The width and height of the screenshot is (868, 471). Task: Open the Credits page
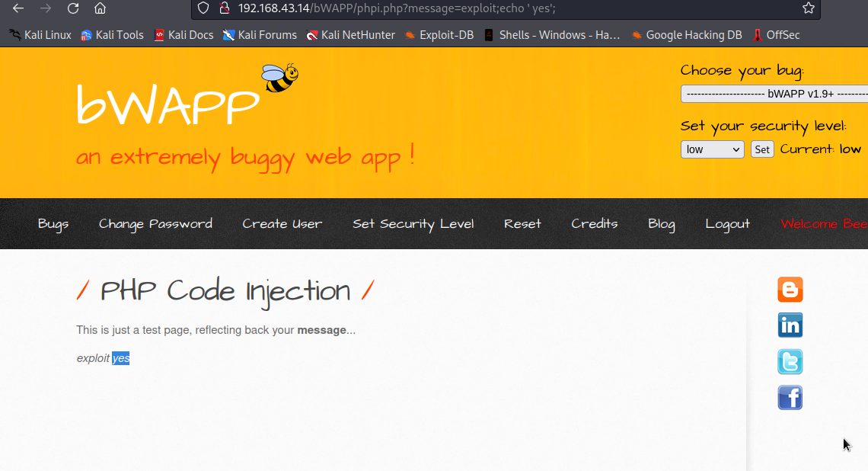click(x=595, y=224)
